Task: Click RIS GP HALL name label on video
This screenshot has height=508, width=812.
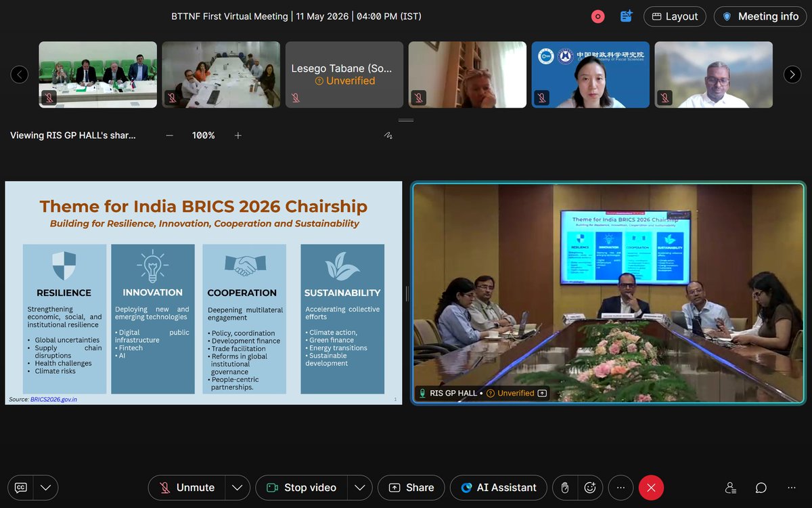Action: click(x=455, y=393)
